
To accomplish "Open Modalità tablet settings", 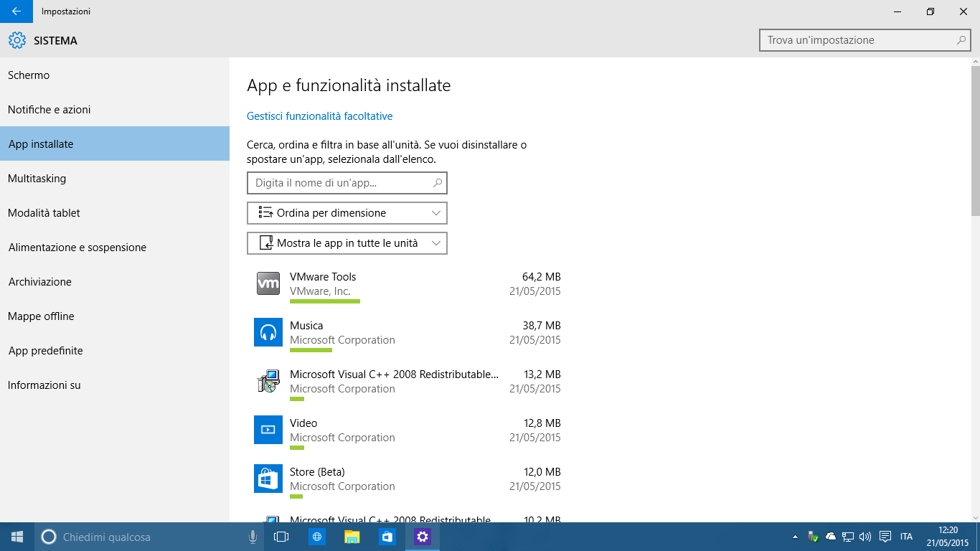I will pos(115,213).
